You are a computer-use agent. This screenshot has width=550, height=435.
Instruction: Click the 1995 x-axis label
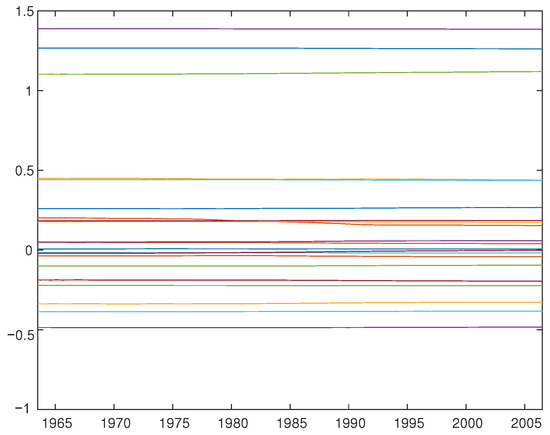pyautogui.click(x=409, y=423)
